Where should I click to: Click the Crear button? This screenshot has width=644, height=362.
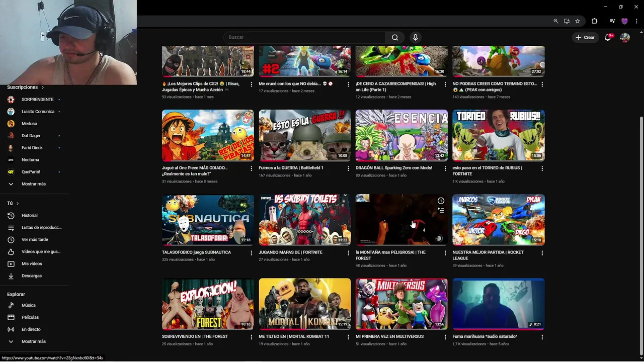click(x=585, y=37)
